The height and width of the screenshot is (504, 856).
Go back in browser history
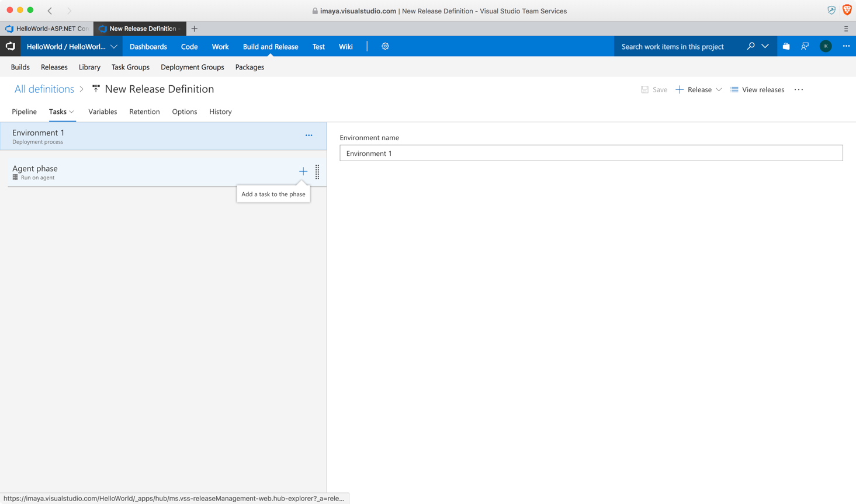[50, 11]
